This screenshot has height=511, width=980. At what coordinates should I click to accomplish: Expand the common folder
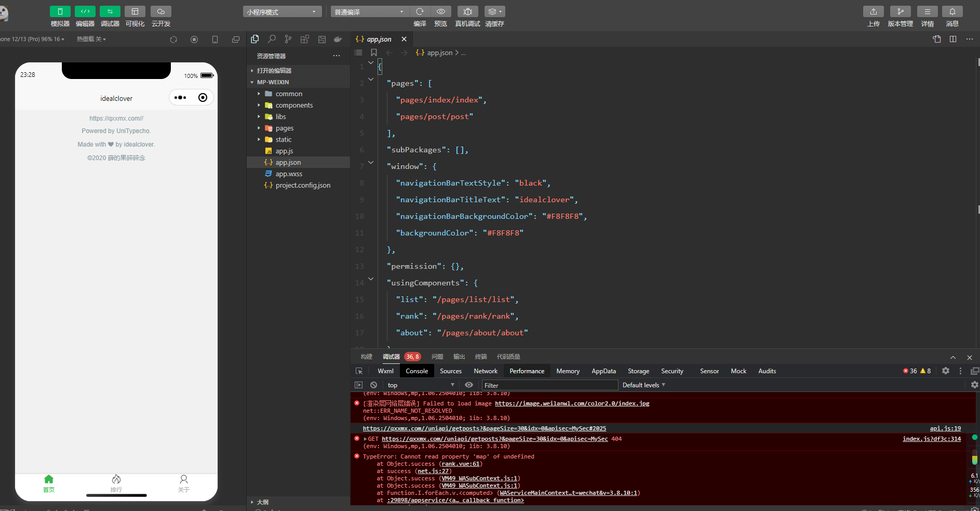tap(298, 94)
